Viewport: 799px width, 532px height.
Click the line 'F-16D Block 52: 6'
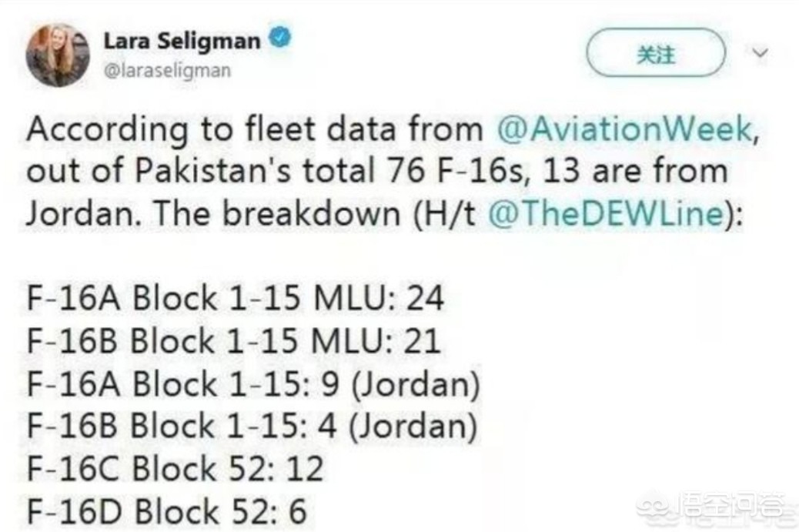tap(166, 511)
